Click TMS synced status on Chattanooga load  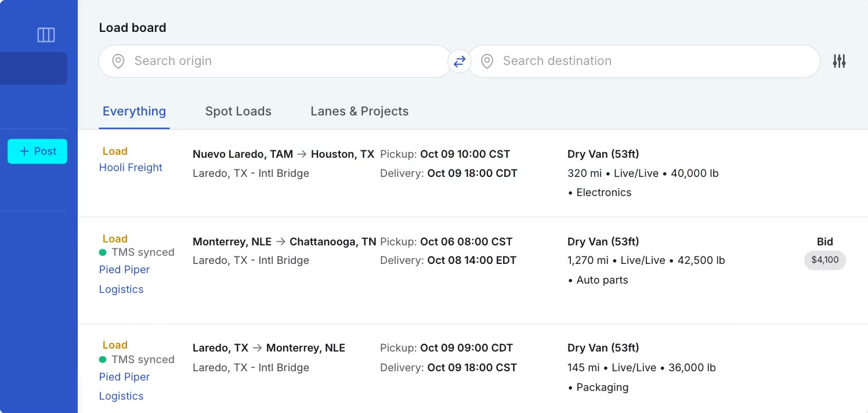(137, 252)
